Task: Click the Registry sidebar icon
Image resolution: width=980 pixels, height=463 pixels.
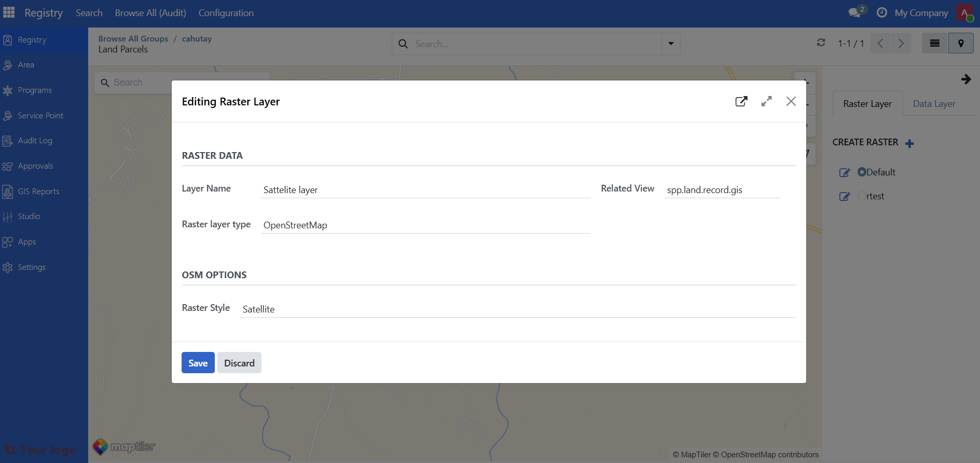Action: 7,40
